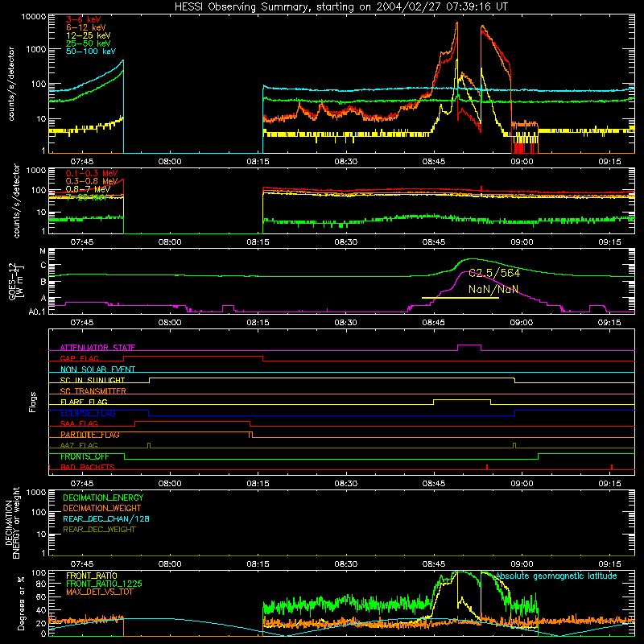Select the SC_IN_SUNLIGHT flag label
This screenshot has height=644, width=644.
(93, 380)
